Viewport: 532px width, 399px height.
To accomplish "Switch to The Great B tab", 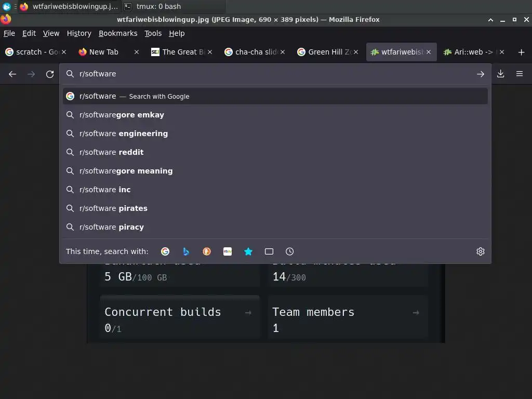I will (182, 52).
